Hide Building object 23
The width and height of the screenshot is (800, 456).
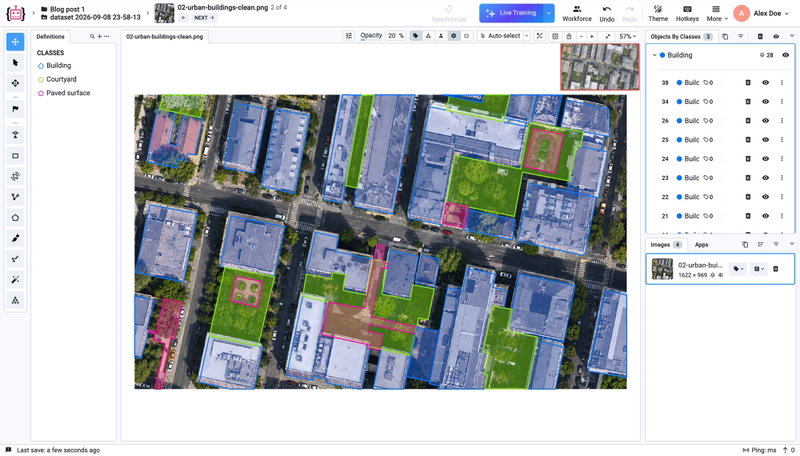pyautogui.click(x=765, y=178)
